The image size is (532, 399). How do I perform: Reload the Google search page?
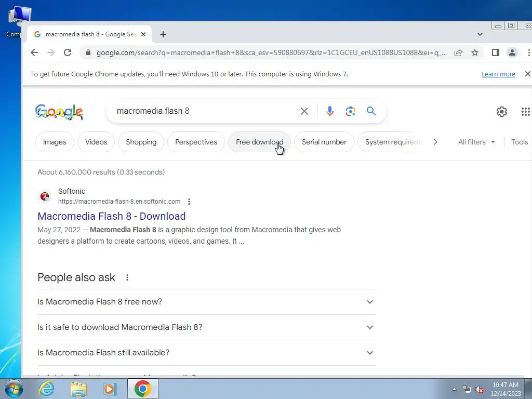pyautogui.click(x=68, y=52)
